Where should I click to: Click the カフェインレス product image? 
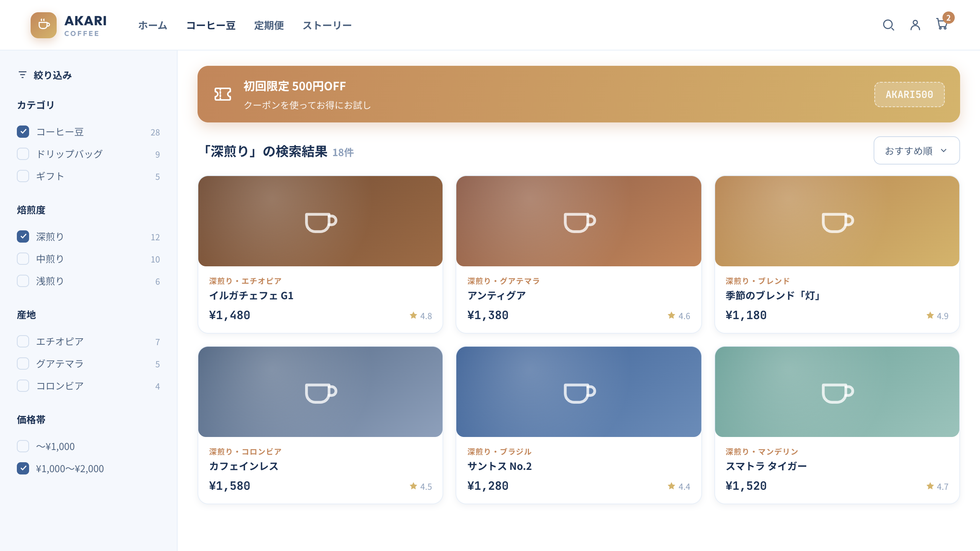(x=320, y=392)
